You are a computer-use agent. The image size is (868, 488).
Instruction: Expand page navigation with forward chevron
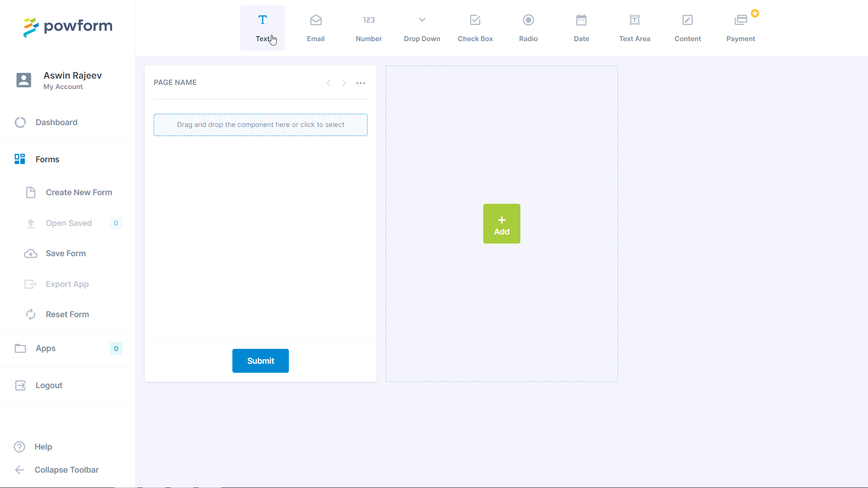click(x=344, y=82)
